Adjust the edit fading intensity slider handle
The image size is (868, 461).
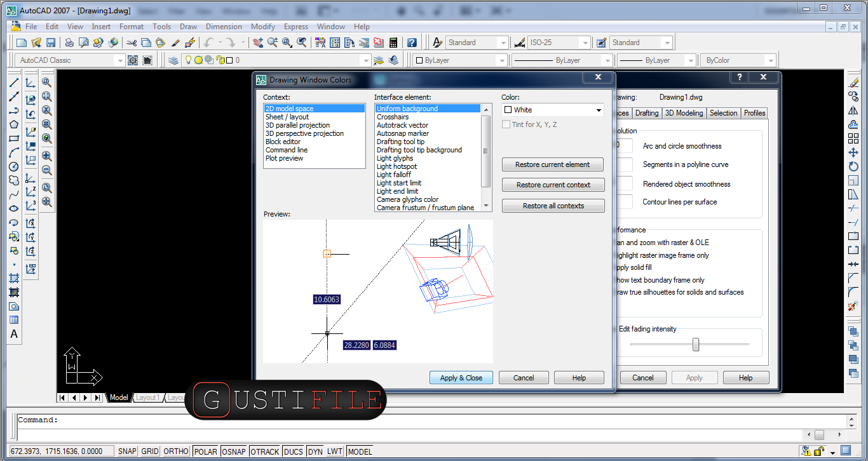tap(696, 344)
